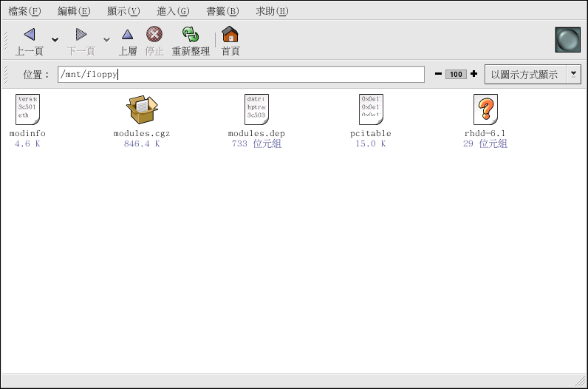Select the rhdd-6.1 unknown file icon
The width and height of the screenshot is (588, 389).
485,109
